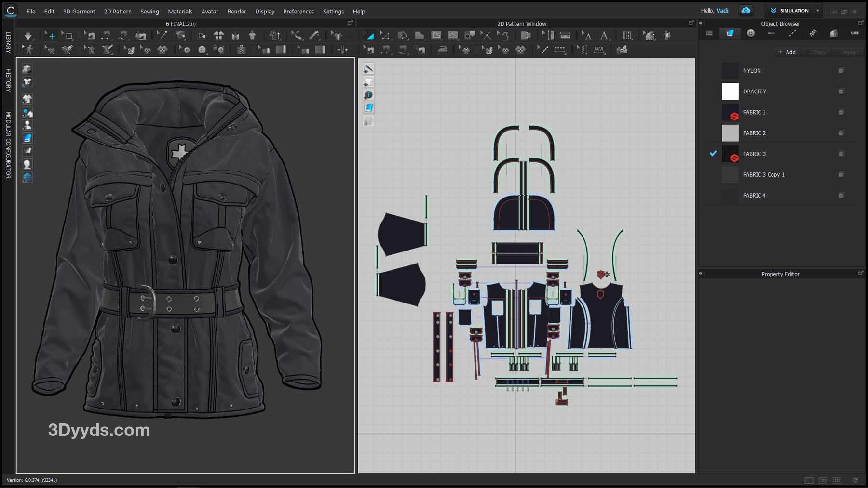Expand the MODULAR CONFIGURATOR side panel
Screen dimensions: 868x488
click(8, 145)
